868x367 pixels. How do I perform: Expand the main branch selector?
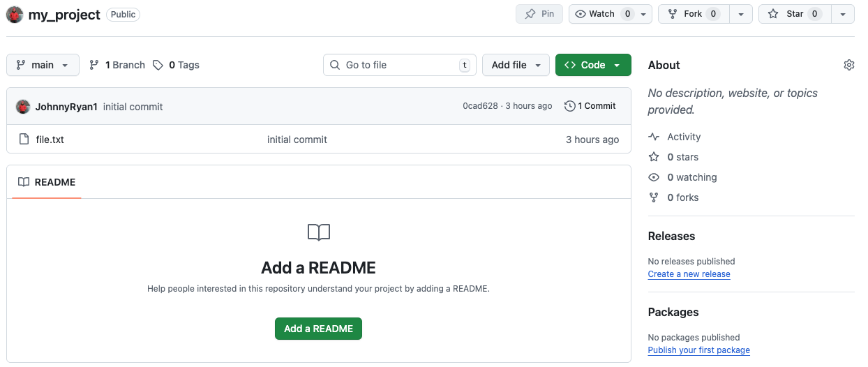coord(43,65)
